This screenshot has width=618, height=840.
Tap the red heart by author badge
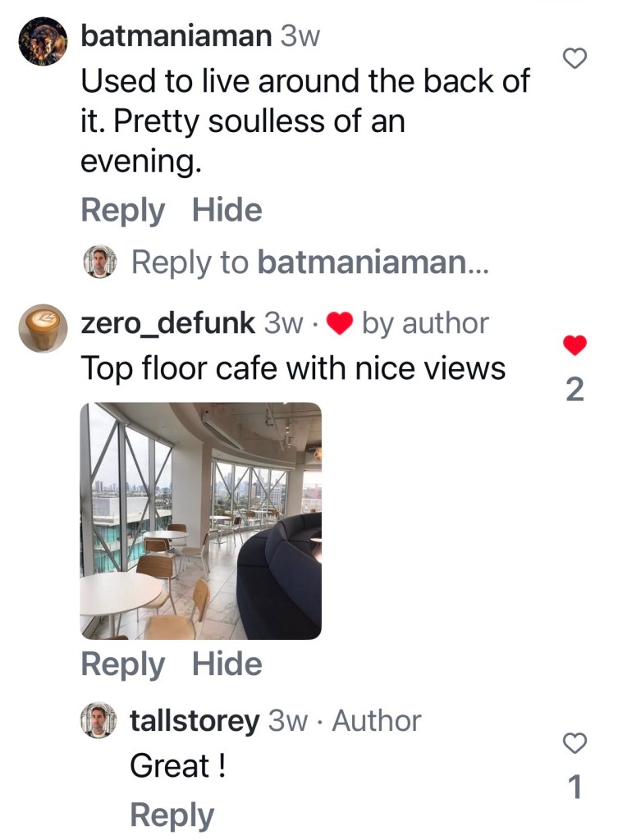pos(339,323)
